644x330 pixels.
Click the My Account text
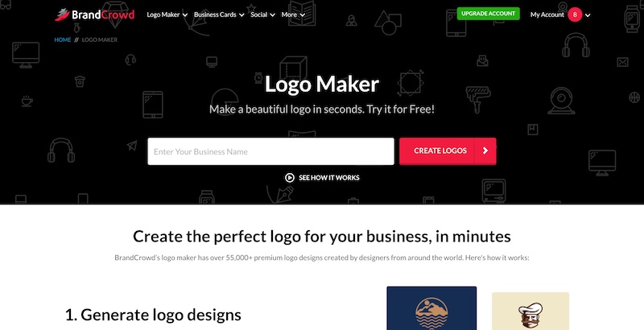pyautogui.click(x=547, y=14)
